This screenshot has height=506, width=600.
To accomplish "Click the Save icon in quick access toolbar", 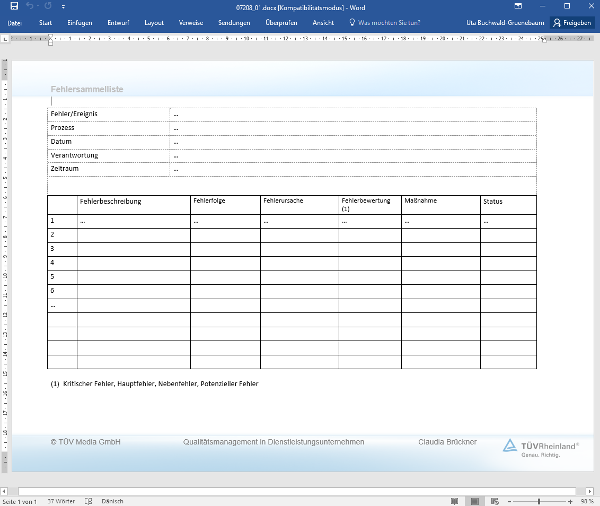I will tap(12, 6).
